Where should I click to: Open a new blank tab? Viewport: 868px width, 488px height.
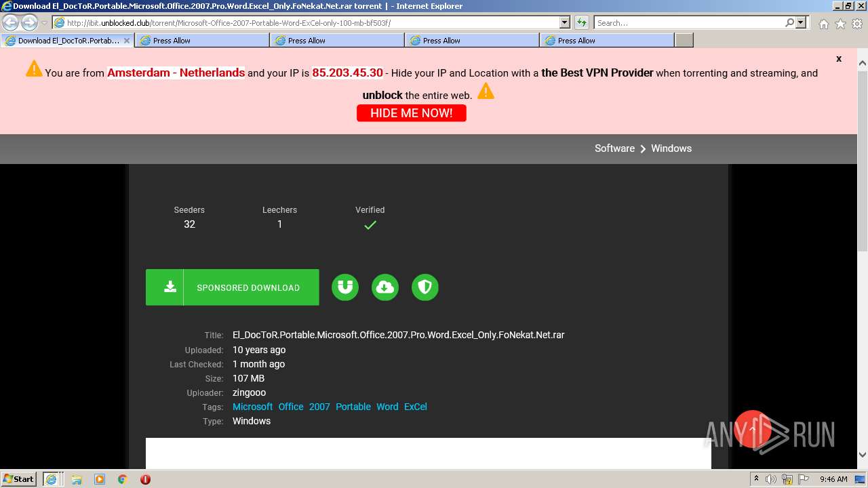coord(684,41)
